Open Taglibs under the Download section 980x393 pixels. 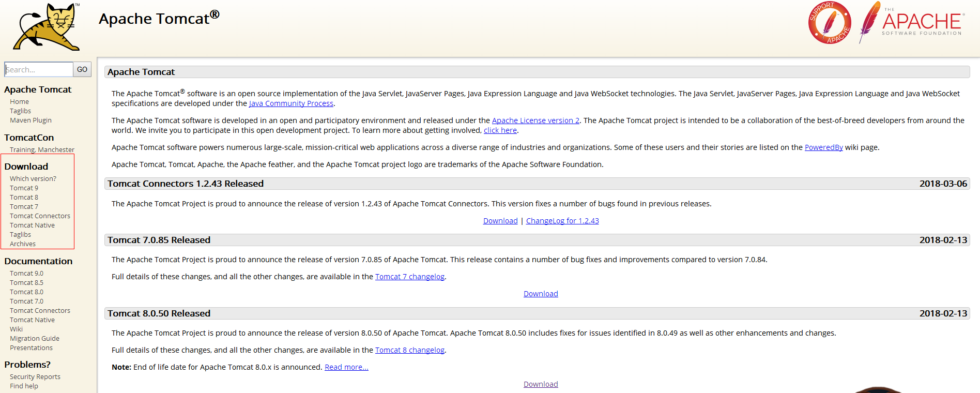tap(20, 235)
